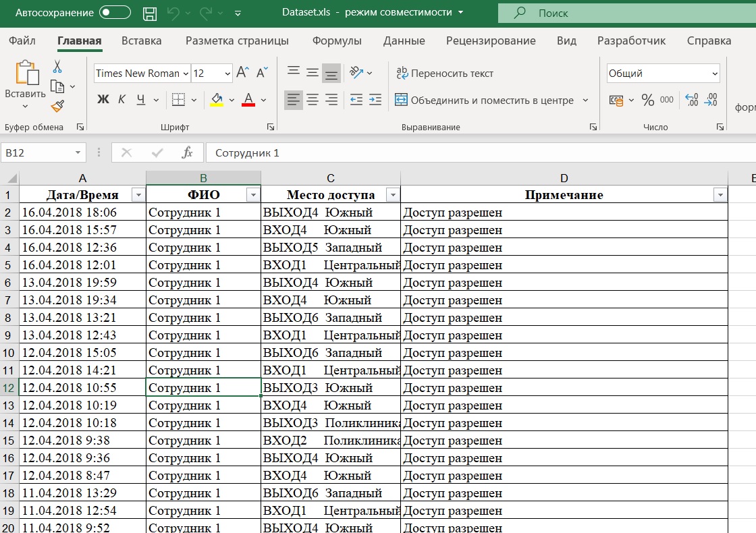Screen dimensions: 756x533
Task: Open the font size 12 dropdown
Action: click(x=227, y=74)
